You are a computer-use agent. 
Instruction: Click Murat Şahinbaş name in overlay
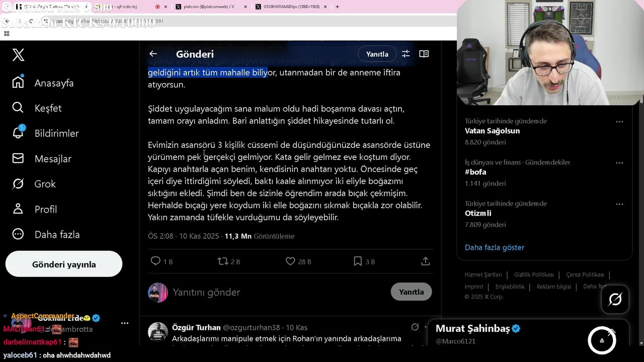click(x=473, y=329)
